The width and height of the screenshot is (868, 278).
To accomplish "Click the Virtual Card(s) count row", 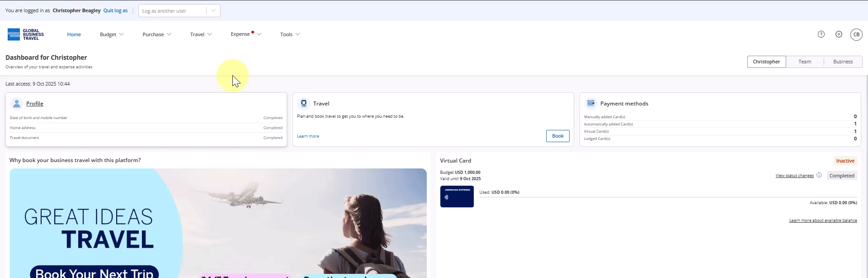I will point(720,131).
